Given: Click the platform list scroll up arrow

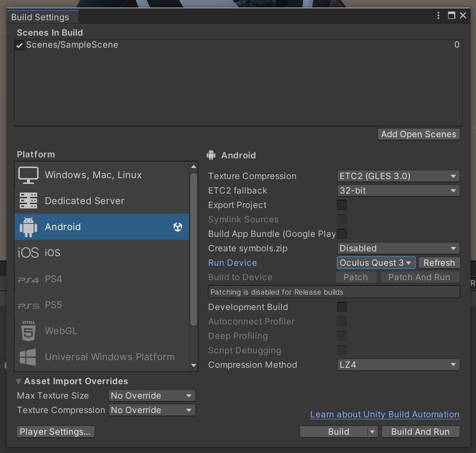Looking at the screenshot, I should click(x=194, y=167).
